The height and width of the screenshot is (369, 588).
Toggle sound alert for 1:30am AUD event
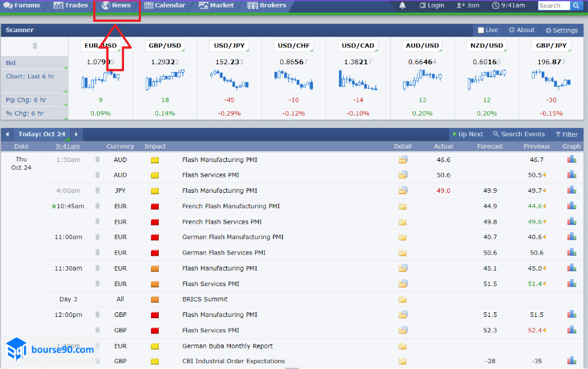98,160
